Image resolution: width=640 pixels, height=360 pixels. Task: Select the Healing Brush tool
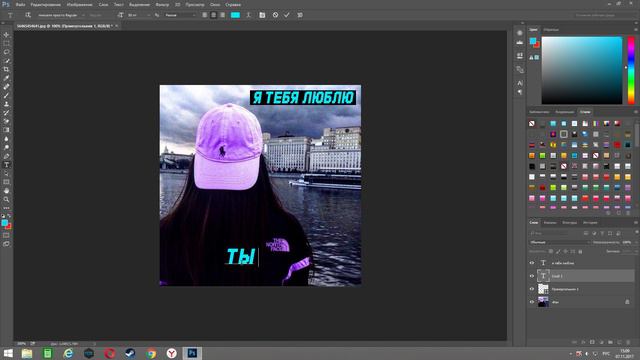[x=6, y=87]
